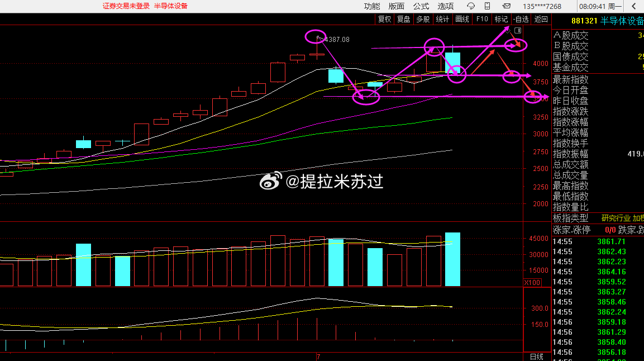Click the 半导体设备 title at top
This screenshot has height=361, width=644.
171,6
